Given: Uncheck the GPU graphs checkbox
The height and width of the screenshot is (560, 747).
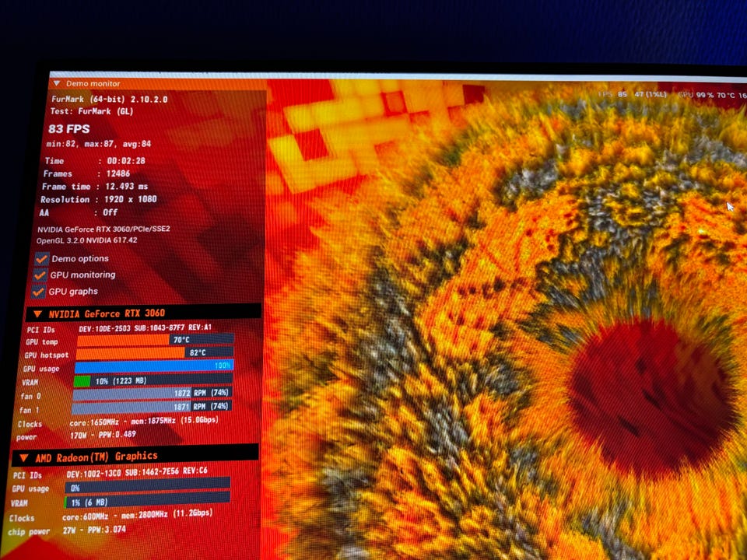Looking at the screenshot, I should pyautogui.click(x=39, y=292).
